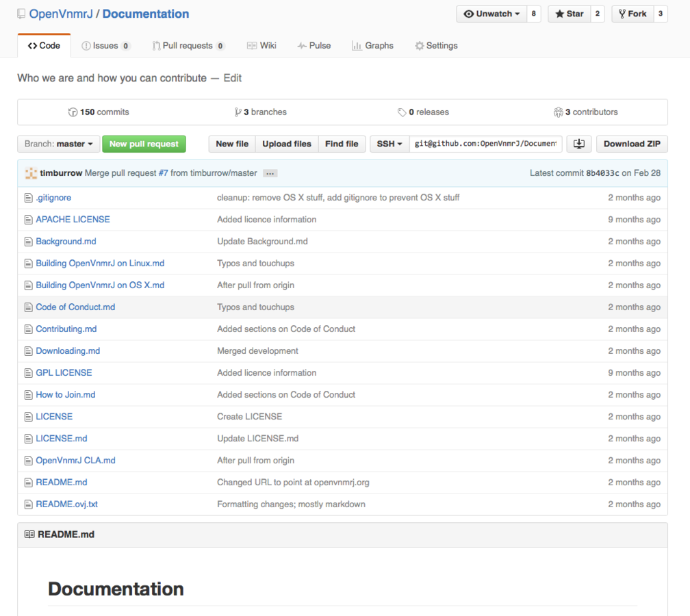This screenshot has width=690, height=616.
Task: Click the book icon in README.md header
Action: (29, 534)
